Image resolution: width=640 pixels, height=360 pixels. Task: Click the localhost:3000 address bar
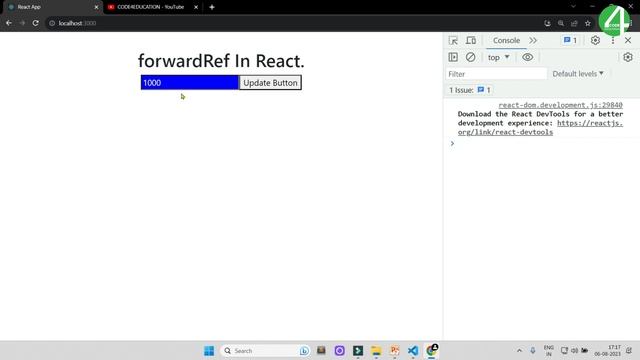[294, 23]
